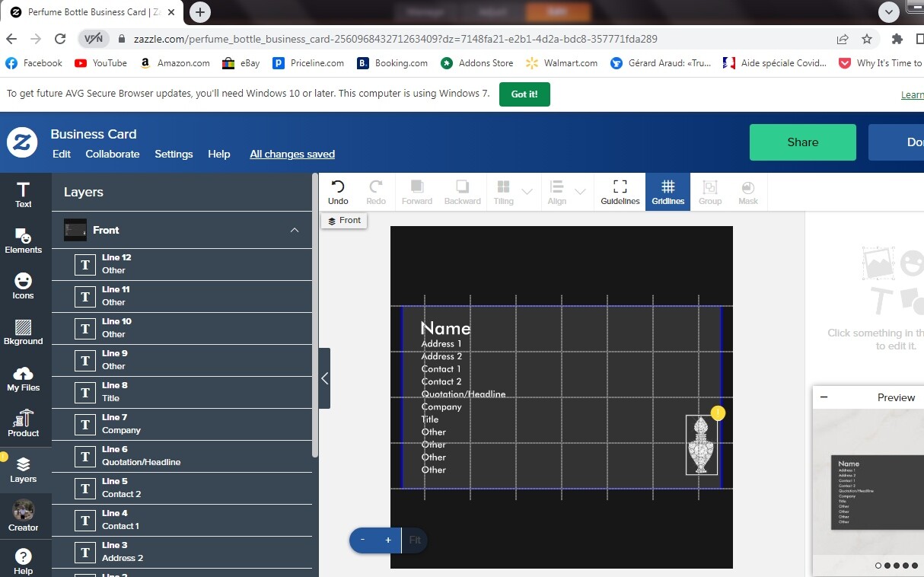Screen dimensions: 924x577
Task: Click the green Share button
Action: coord(803,142)
